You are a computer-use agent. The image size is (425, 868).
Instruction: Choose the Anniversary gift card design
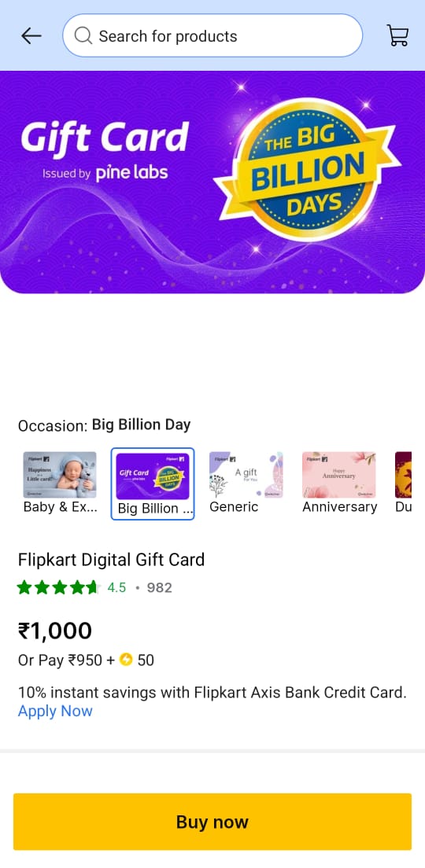click(x=339, y=484)
